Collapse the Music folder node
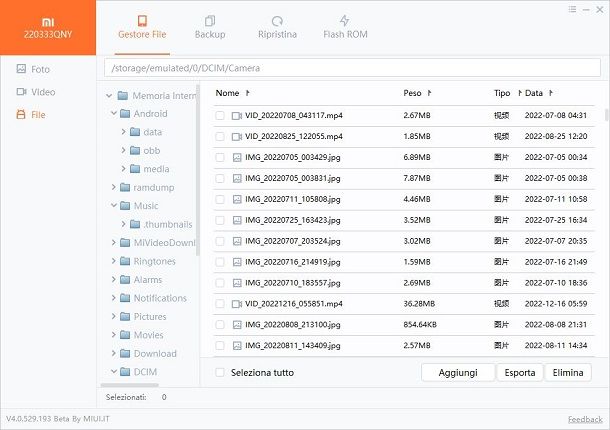This screenshot has height=430, width=610. (114, 205)
